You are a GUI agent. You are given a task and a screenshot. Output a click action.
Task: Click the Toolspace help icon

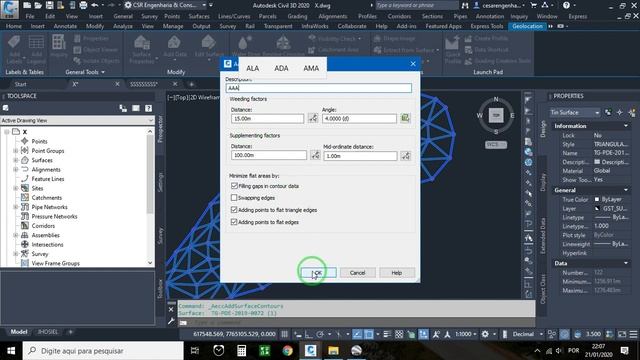(149, 108)
